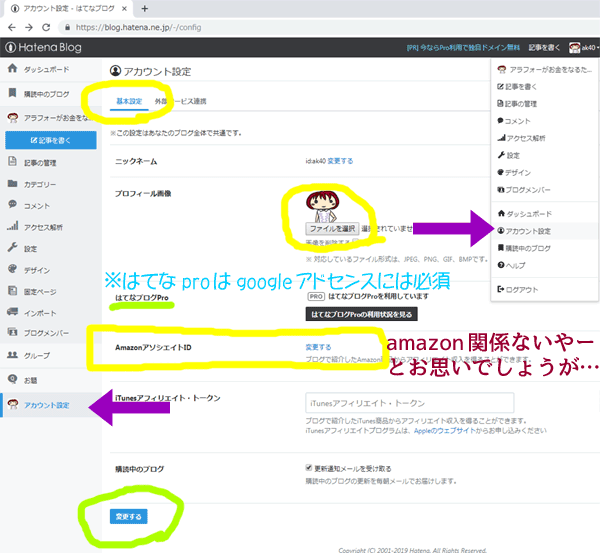Switch to the 外部サービス連携 tab

180,101
